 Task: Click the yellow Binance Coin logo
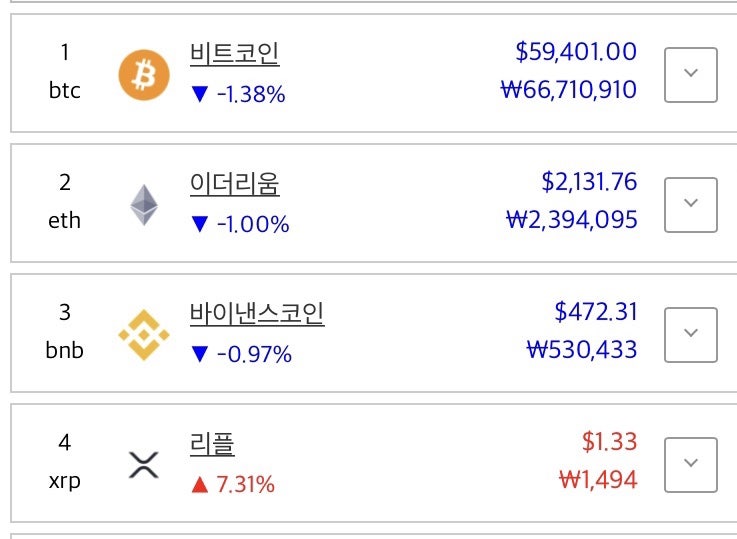click(x=144, y=335)
